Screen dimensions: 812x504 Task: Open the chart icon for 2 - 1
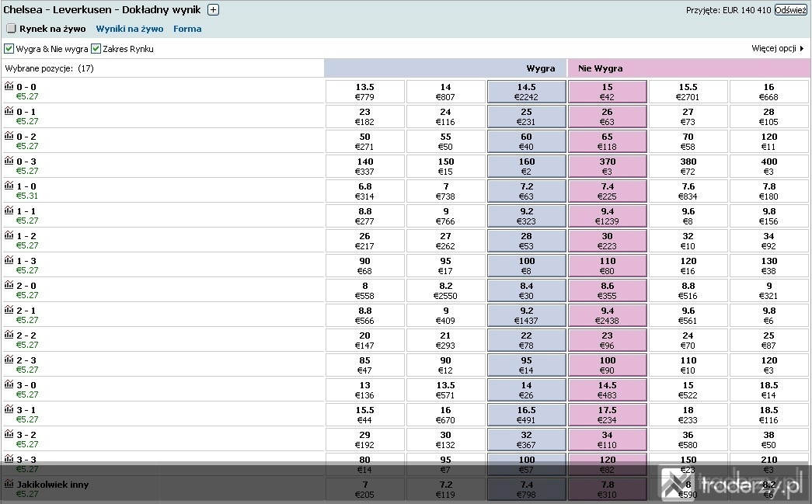[x=9, y=309]
